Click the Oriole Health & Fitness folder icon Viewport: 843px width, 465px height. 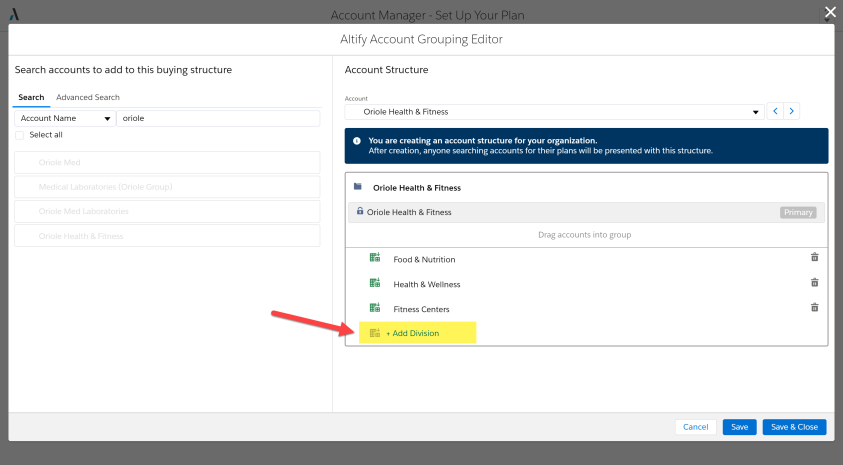point(358,187)
